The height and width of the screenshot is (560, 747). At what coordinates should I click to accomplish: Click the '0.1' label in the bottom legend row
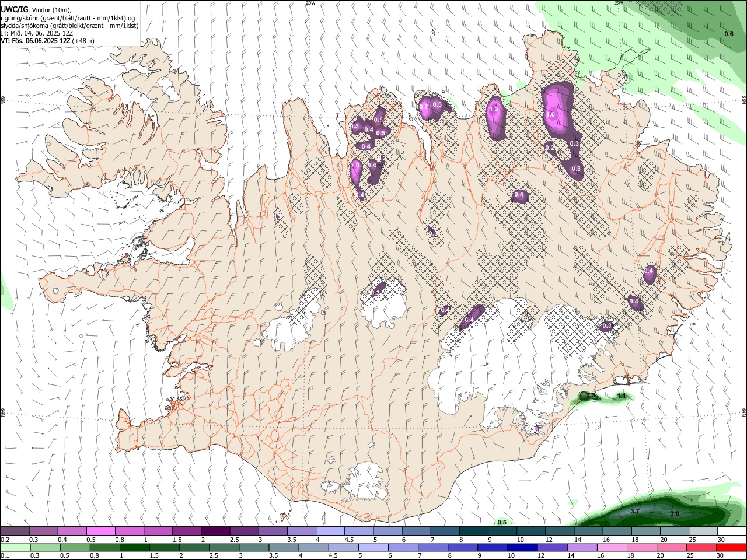5,556
